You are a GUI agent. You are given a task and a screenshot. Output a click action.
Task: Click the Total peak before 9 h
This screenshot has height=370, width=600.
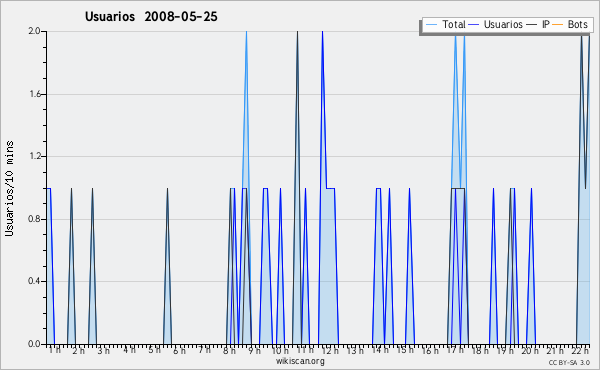click(246, 33)
